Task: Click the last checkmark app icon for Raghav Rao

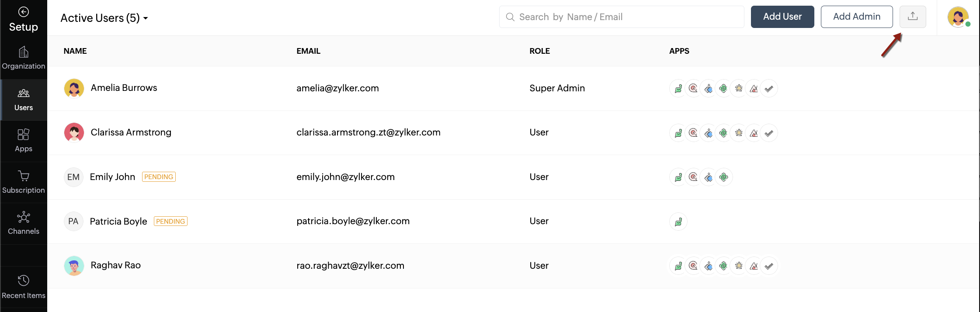Action: (x=769, y=266)
